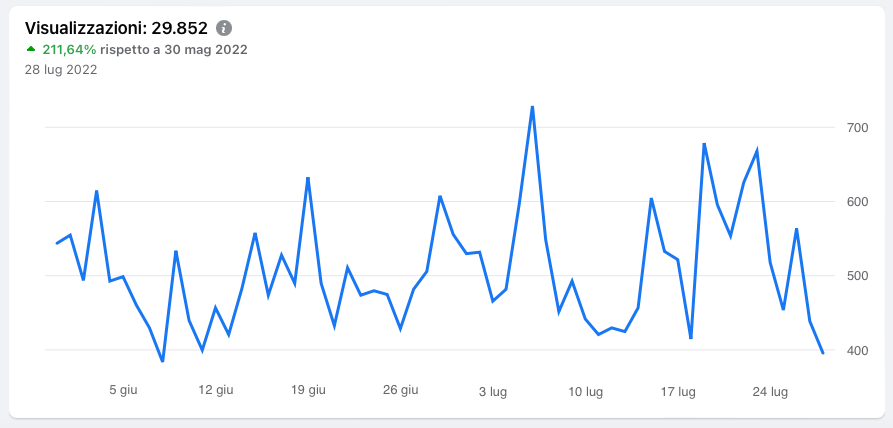
Task: Click the Visualizzazioni: 29.852 heading
Action: click(x=116, y=28)
